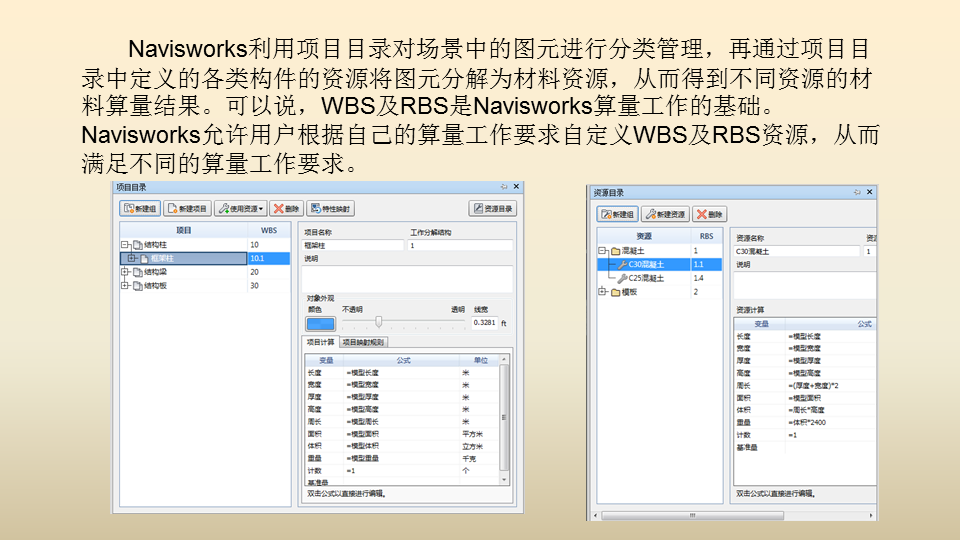Click the formula =模型周长

tap(363, 422)
